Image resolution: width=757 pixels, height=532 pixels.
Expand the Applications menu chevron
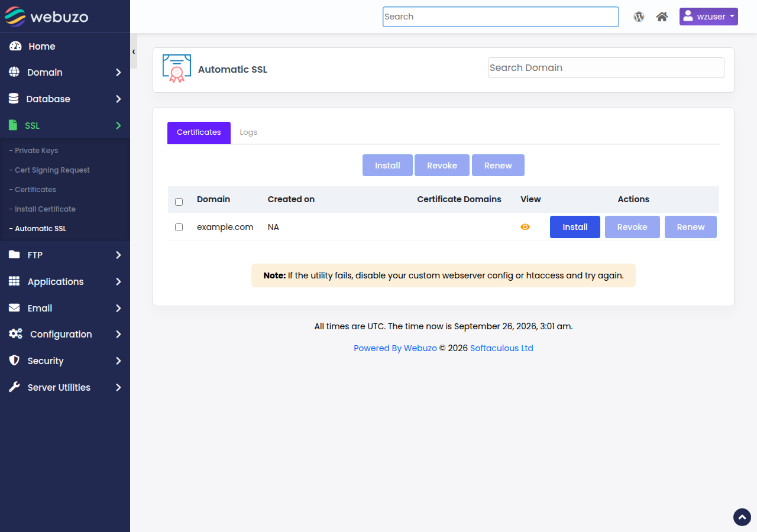(x=118, y=281)
